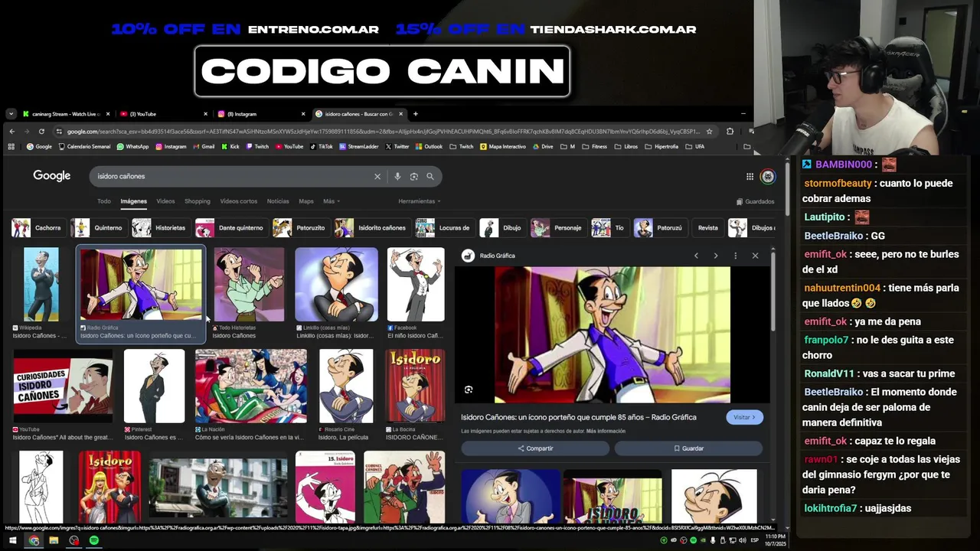Open a new browser tab
The width and height of the screenshot is (980, 551).
pos(415,114)
